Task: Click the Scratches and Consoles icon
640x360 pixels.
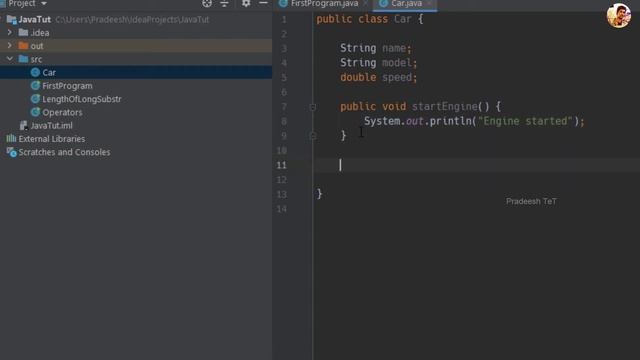Action: [11, 152]
